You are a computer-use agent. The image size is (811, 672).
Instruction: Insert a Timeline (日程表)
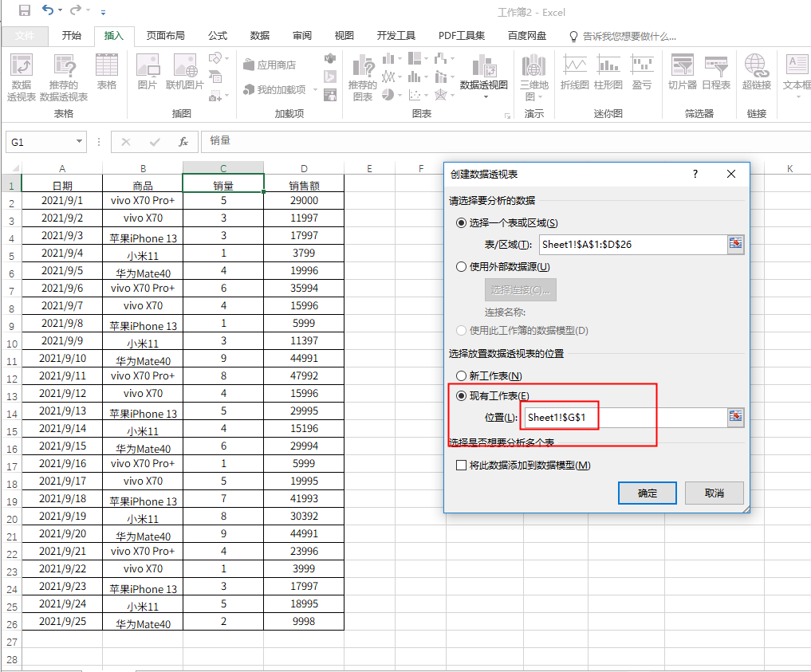(716, 72)
